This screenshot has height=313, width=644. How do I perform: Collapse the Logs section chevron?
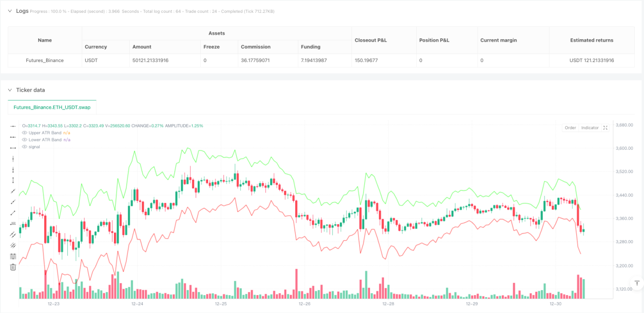tap(9, 11)
